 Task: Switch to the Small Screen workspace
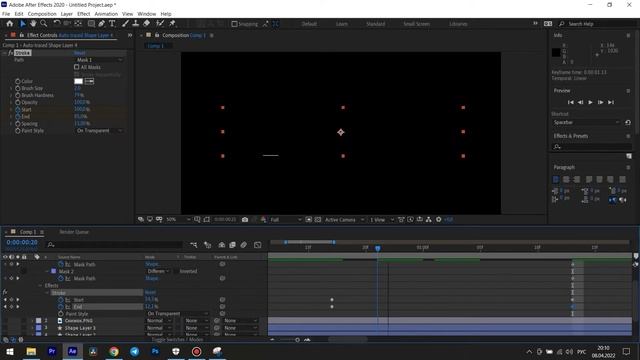tap(416, 24)
